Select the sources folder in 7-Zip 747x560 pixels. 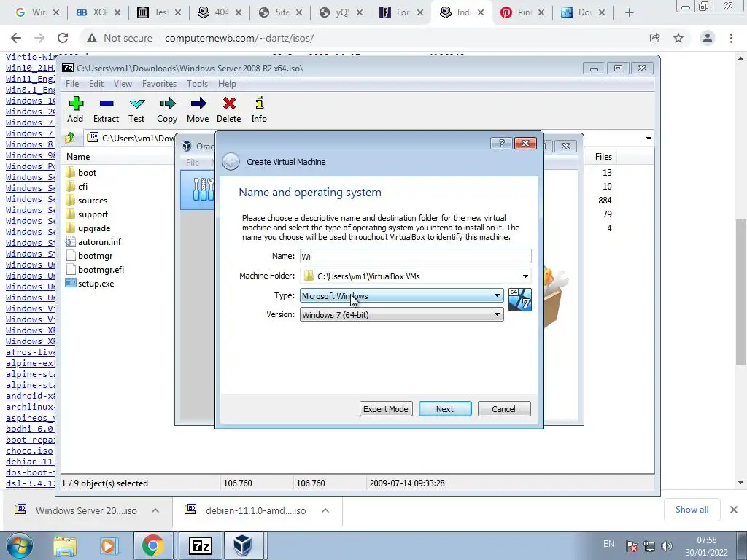click(93, 201)
